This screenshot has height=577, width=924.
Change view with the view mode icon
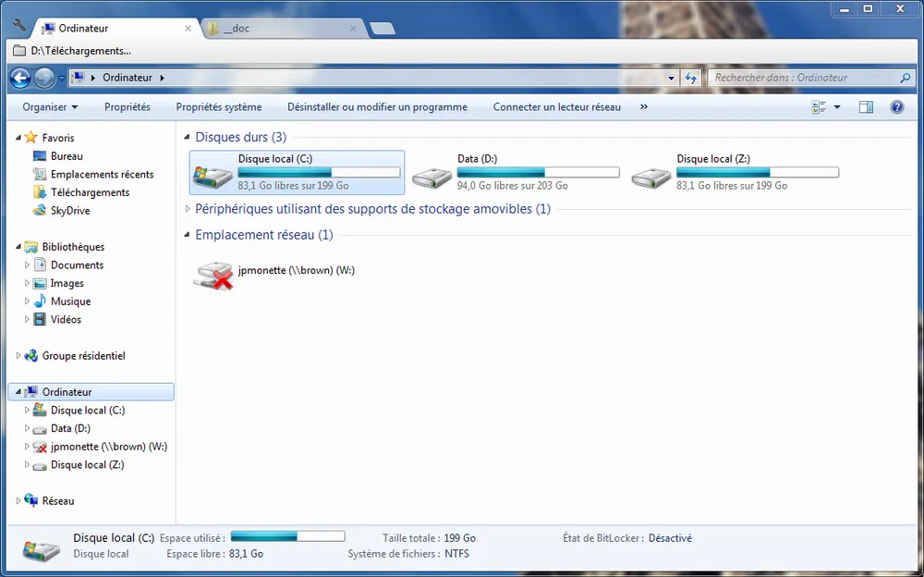[819, 106]
